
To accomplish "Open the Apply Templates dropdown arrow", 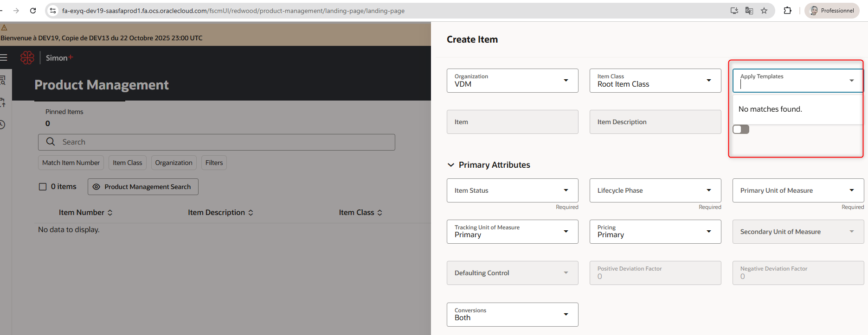I will click(x=852, y=81).
